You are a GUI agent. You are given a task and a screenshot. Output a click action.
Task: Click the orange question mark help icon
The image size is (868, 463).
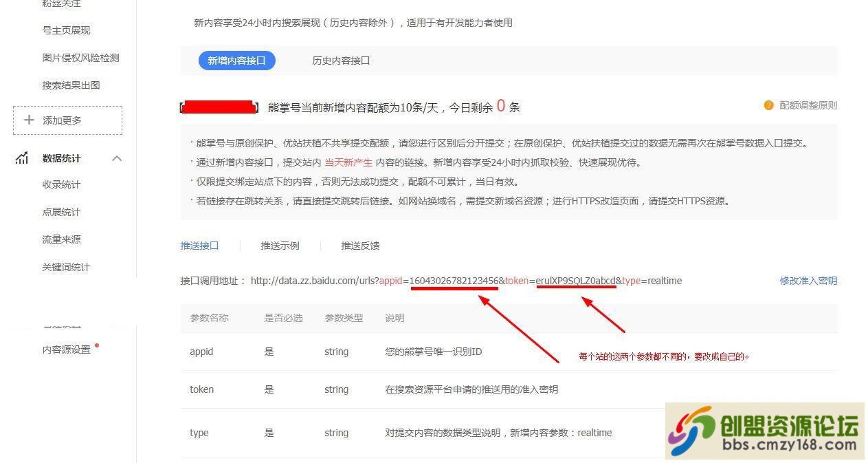(768, 105)
